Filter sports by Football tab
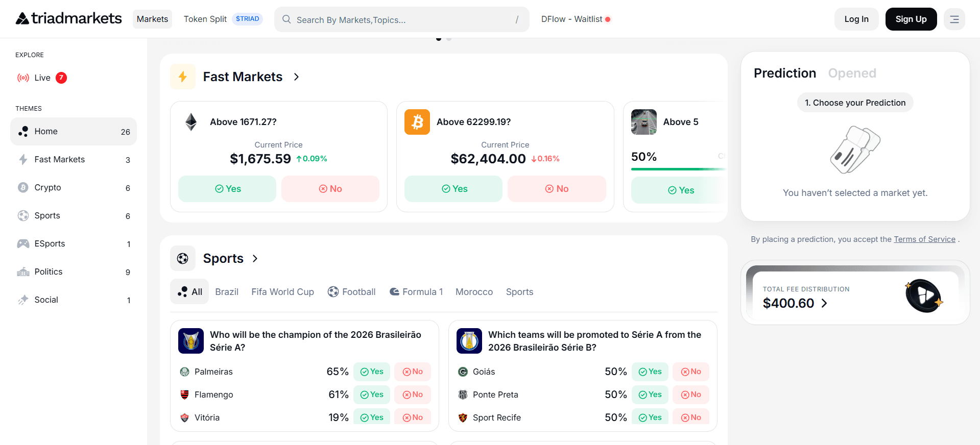 (x=351, y=291)
